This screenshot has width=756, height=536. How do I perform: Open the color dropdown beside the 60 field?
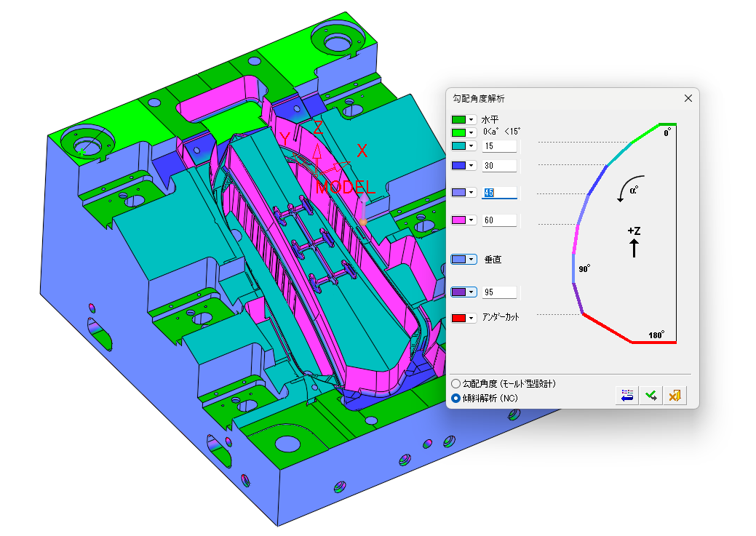pyautogui.click(x=471, y=220)
